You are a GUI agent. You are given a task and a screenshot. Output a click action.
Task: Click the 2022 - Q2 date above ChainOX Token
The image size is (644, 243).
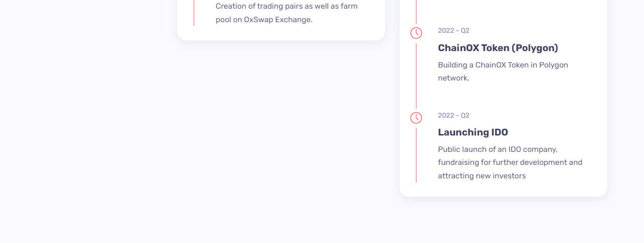(454, 30)
